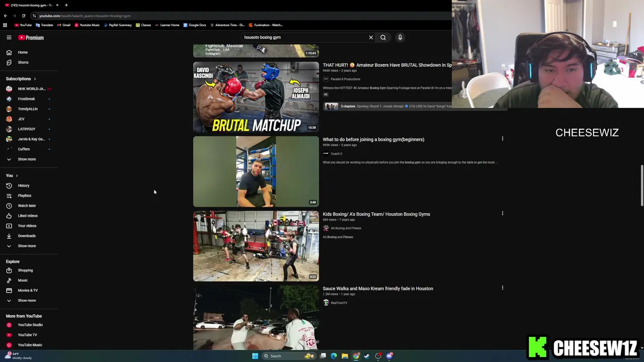This screenshot has width=644, height=362.
Task: Open the Subscriptions section header
Action: click(21, 79)
